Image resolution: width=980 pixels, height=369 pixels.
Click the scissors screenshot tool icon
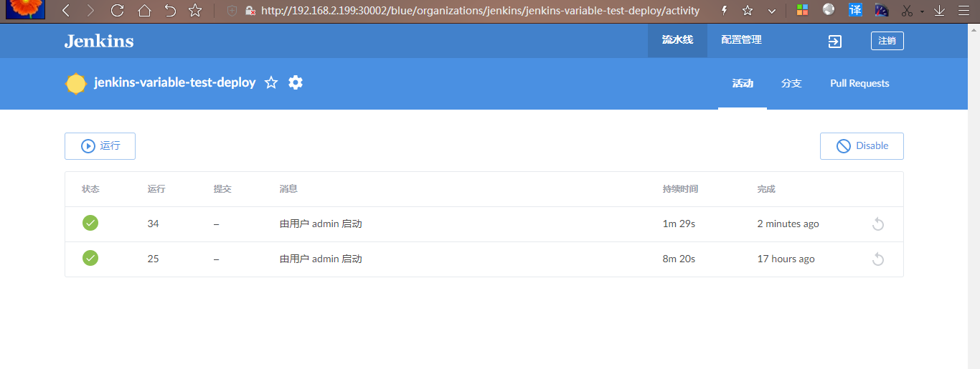[907, 11]
